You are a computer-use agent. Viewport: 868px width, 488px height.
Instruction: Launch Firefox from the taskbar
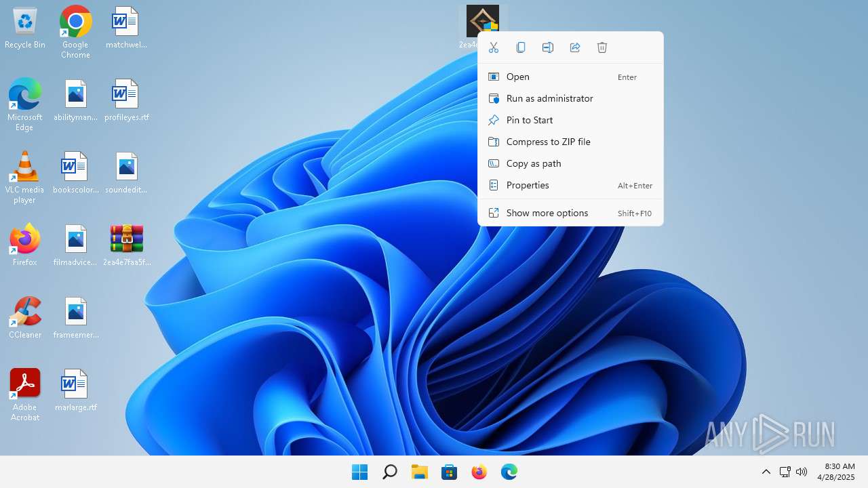[x=479, y=472]
